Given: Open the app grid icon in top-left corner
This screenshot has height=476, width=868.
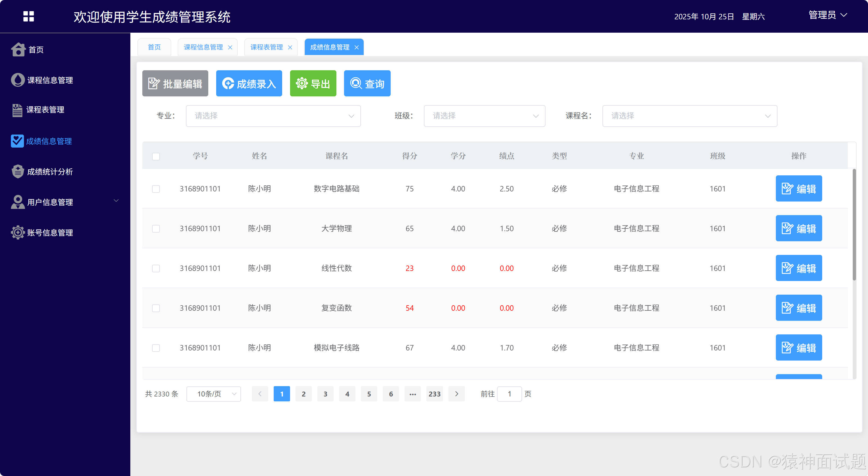Looking at the screenshot, I should (x=28, y=16).
